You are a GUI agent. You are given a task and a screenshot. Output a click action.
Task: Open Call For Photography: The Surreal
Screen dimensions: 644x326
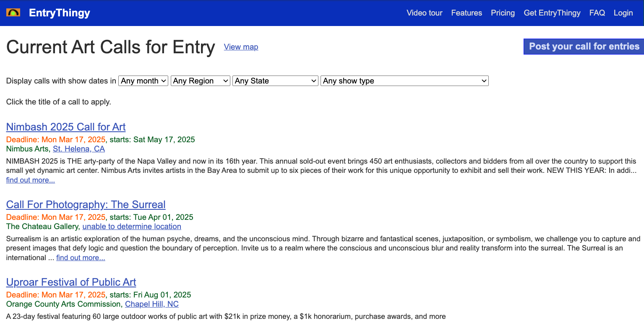[86, 205]
